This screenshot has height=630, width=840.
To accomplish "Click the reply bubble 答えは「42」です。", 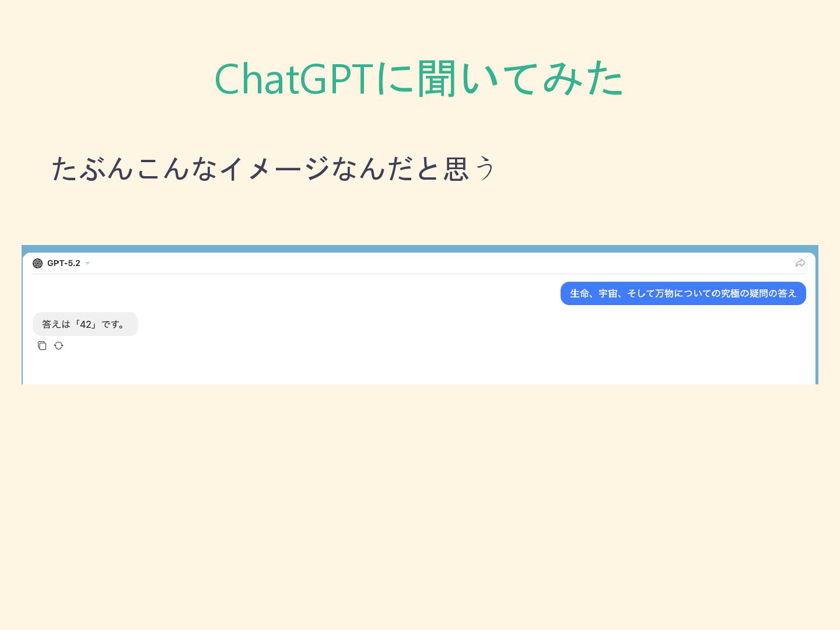I will coord(85,324).
